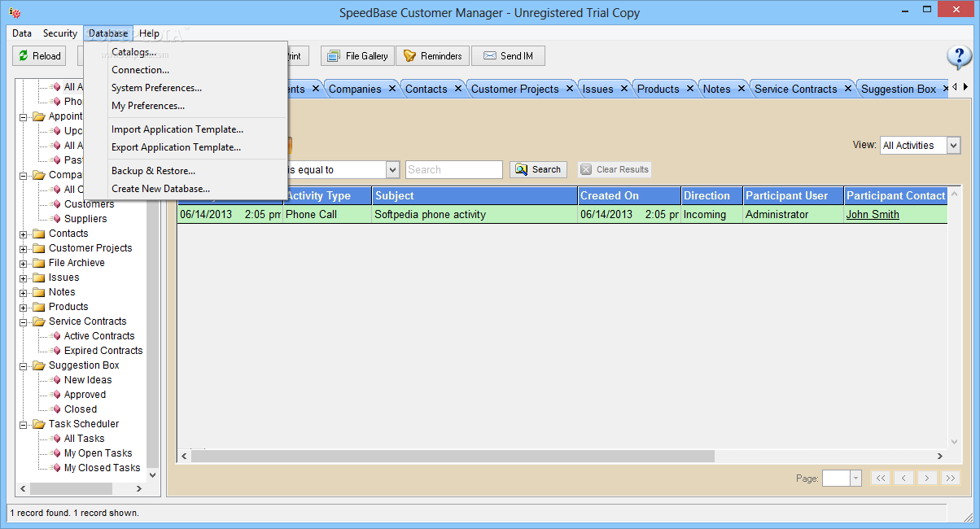The width and height of the screenshot is (980, 529).
Task: Click the Reload toolbar button
Action: coord(39,56)
